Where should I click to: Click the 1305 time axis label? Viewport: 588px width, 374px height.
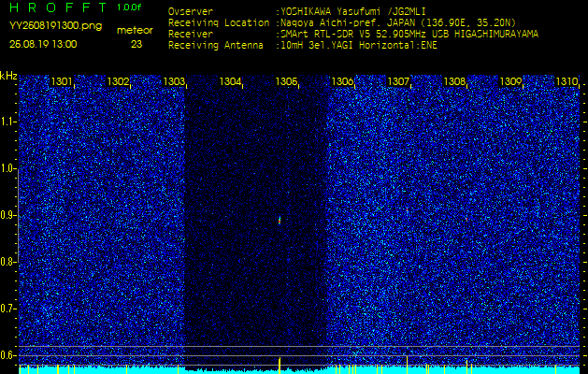[x=286, y=81]
